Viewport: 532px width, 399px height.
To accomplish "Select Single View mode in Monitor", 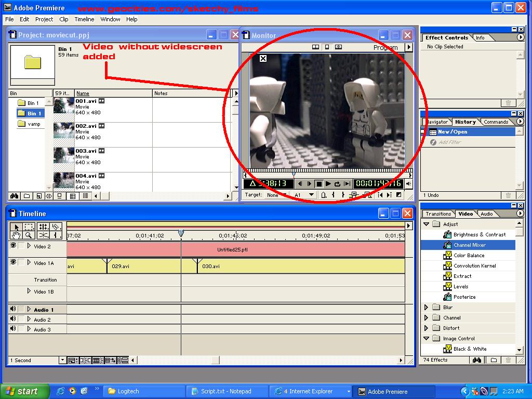I will [x=327, y=47].
